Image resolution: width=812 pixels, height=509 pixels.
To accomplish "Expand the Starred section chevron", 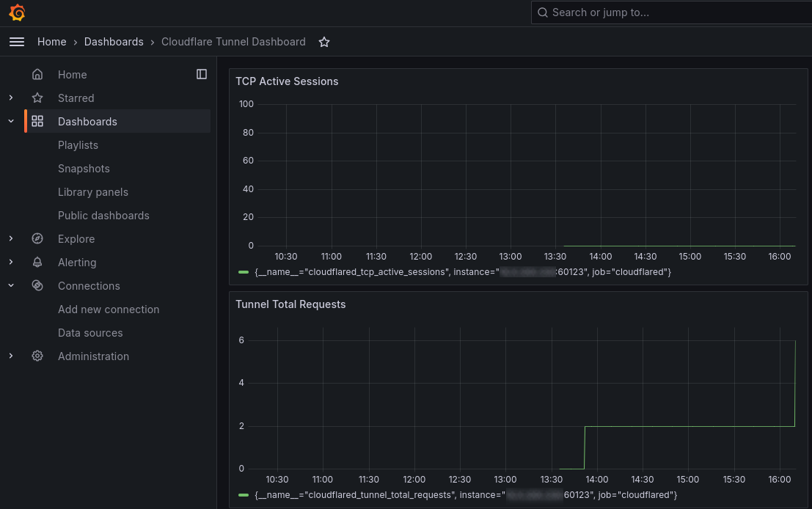I will pos(11,98).
